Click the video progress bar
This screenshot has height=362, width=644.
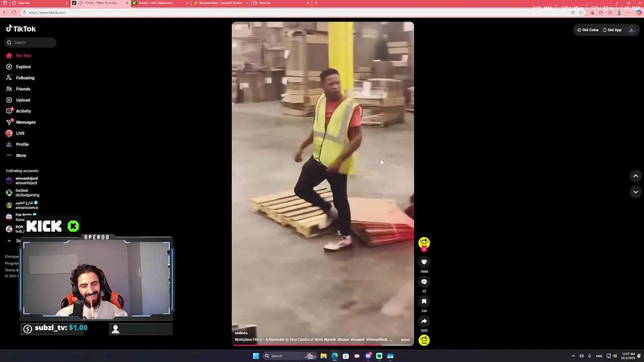(323, 345)
